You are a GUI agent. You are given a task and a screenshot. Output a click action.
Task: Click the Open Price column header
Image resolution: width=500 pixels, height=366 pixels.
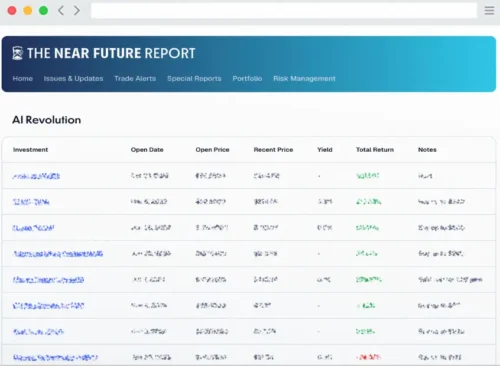pyautogui.click(x=212, y=150)
